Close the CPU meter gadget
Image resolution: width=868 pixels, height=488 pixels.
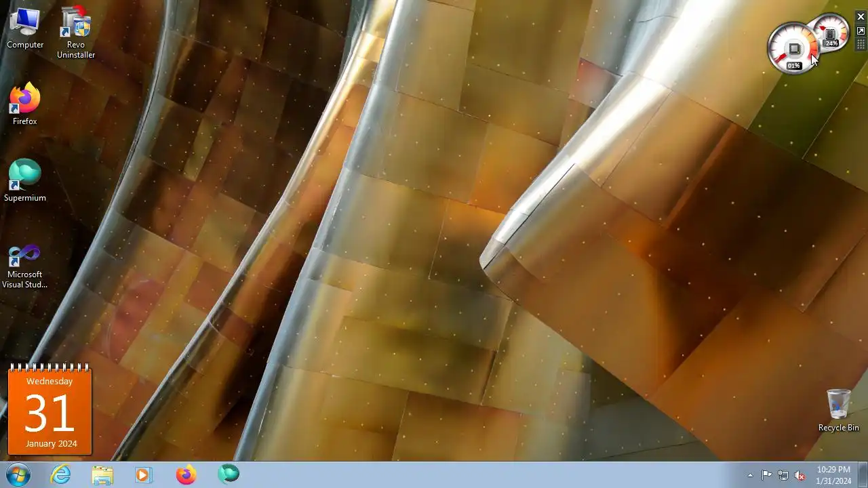coord(861,17)
